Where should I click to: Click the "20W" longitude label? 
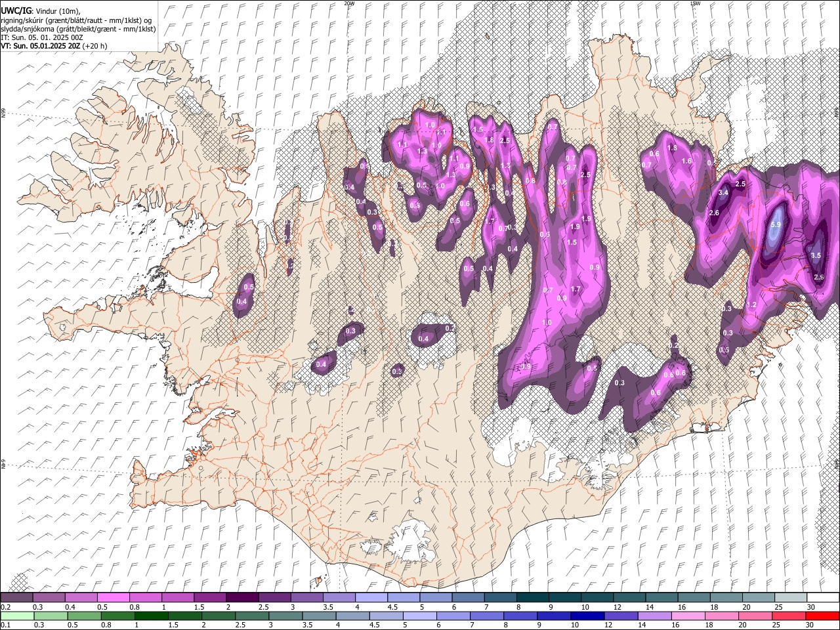point(349,3)
